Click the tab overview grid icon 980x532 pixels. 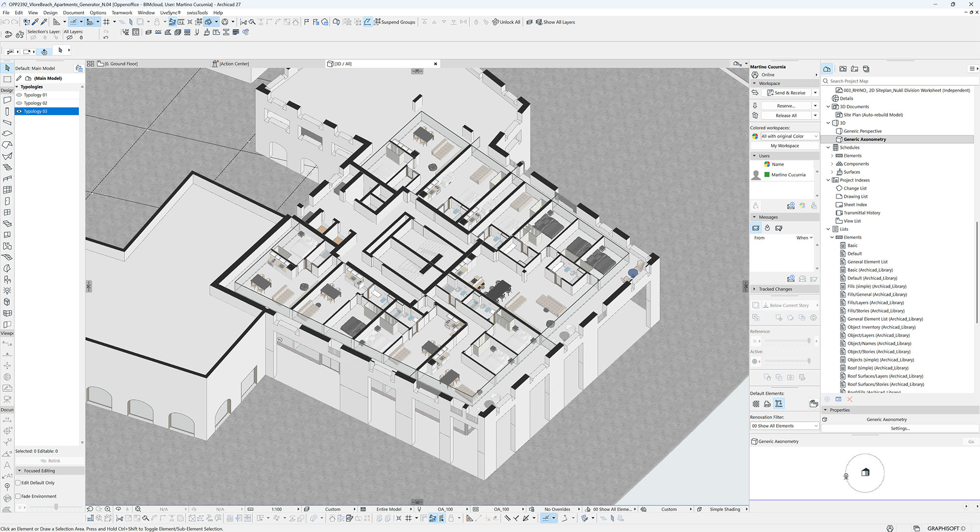click(x=91, y=64)
